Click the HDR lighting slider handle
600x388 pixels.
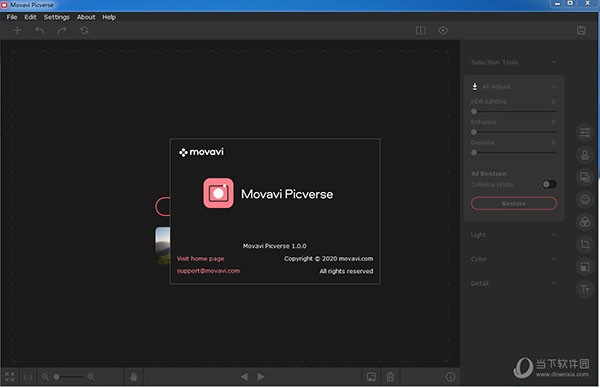pyautogui.click(x=474, y=111)
